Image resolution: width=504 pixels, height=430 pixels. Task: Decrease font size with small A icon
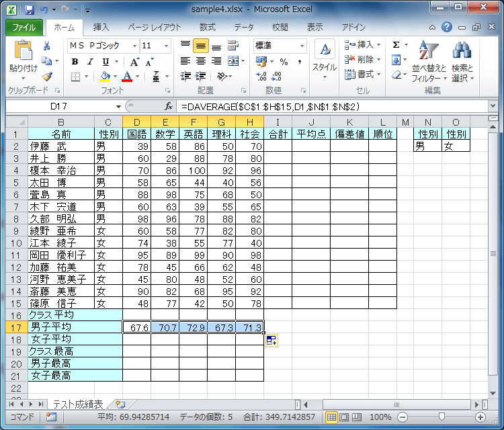pyautogui.click(x=149, y=62)
